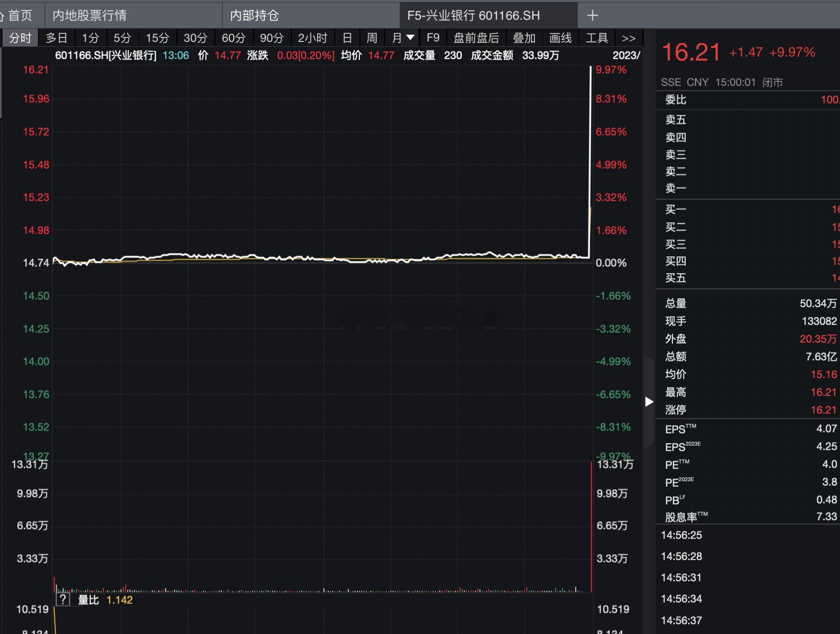
Task: Select 日 daily chart
Action: coord(347,38)
